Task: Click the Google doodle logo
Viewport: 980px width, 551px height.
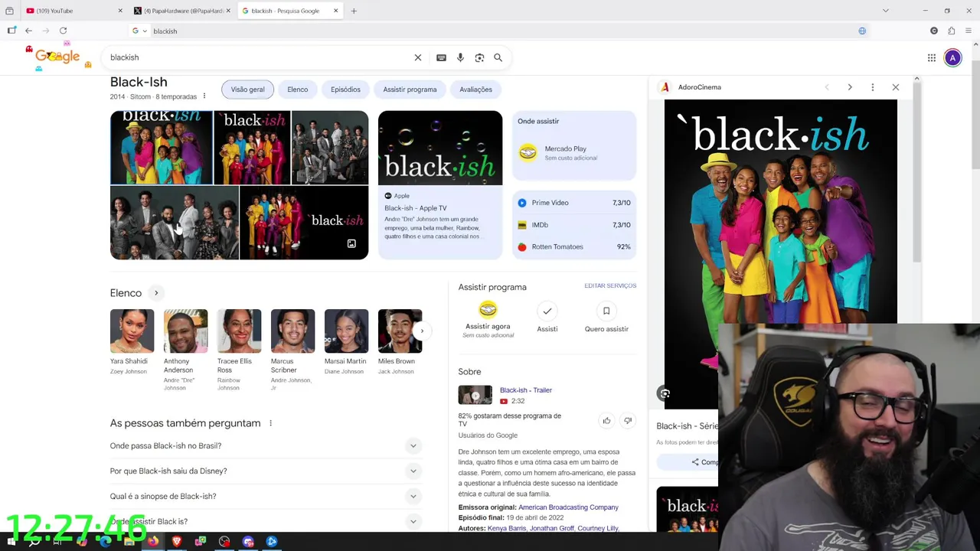Action: 57,57
